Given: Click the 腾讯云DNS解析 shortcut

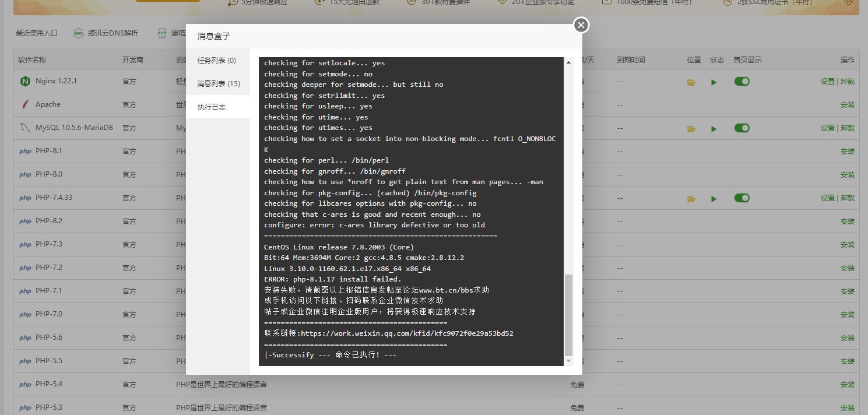Looking at the screenshot, I should click(x=106, y=33).
